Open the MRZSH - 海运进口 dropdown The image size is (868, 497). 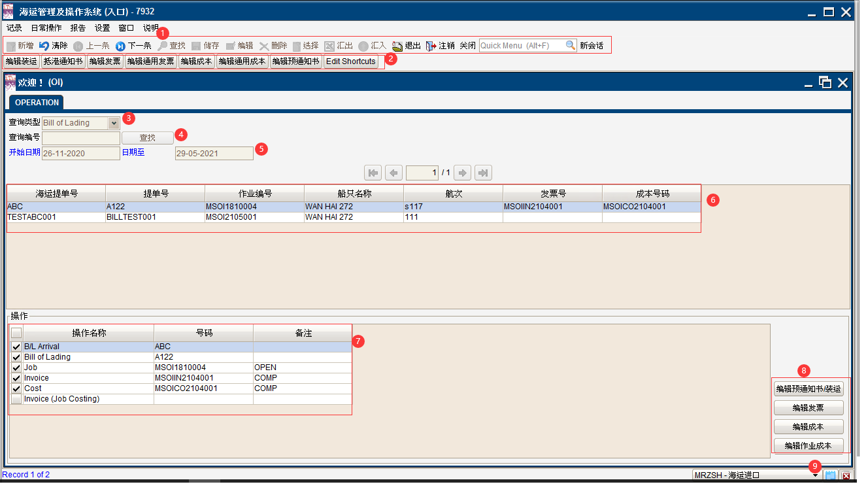pos(815,475)
